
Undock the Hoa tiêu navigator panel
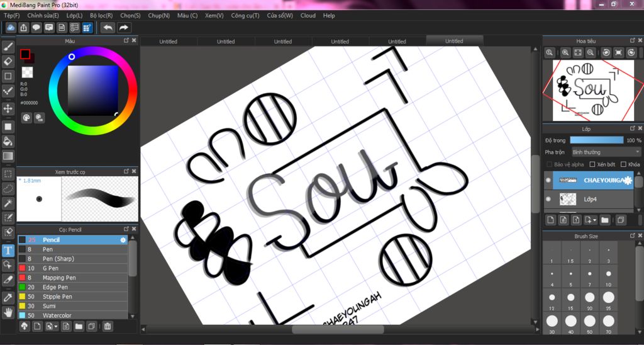[x=633, y=40]
